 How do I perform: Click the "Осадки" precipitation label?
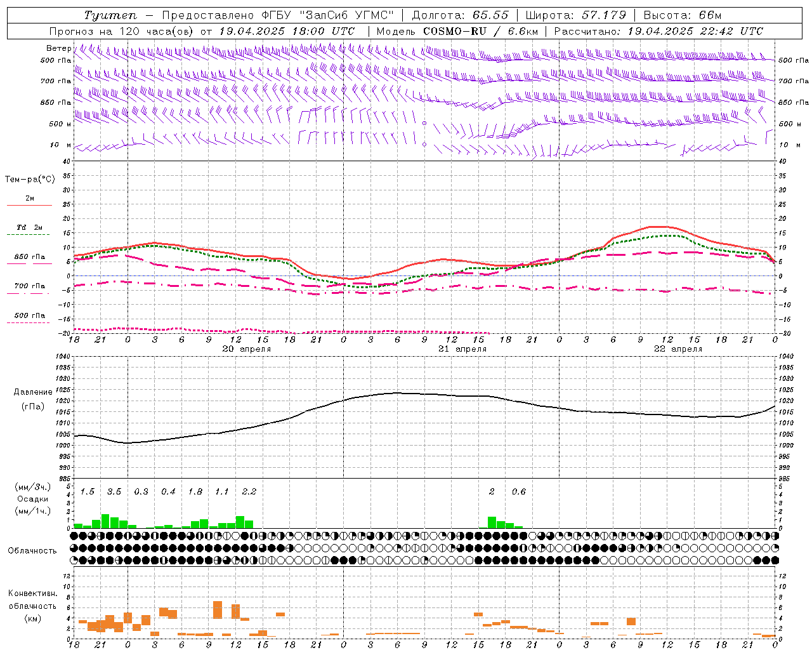click(33, 499)
